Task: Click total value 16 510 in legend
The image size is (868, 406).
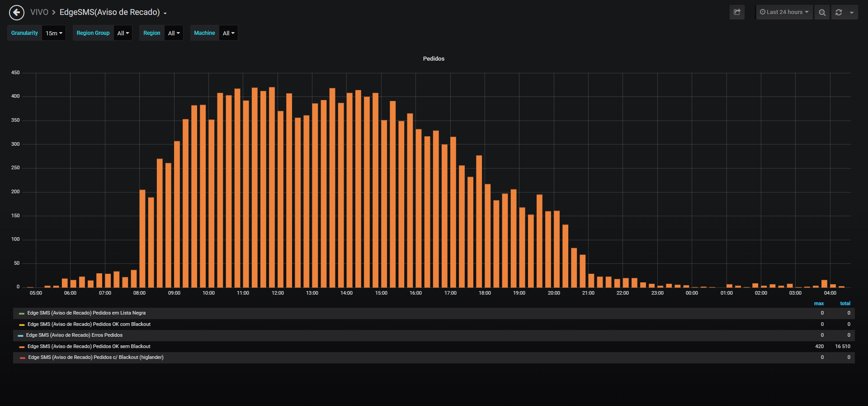Action: click(x=843, y=347)
